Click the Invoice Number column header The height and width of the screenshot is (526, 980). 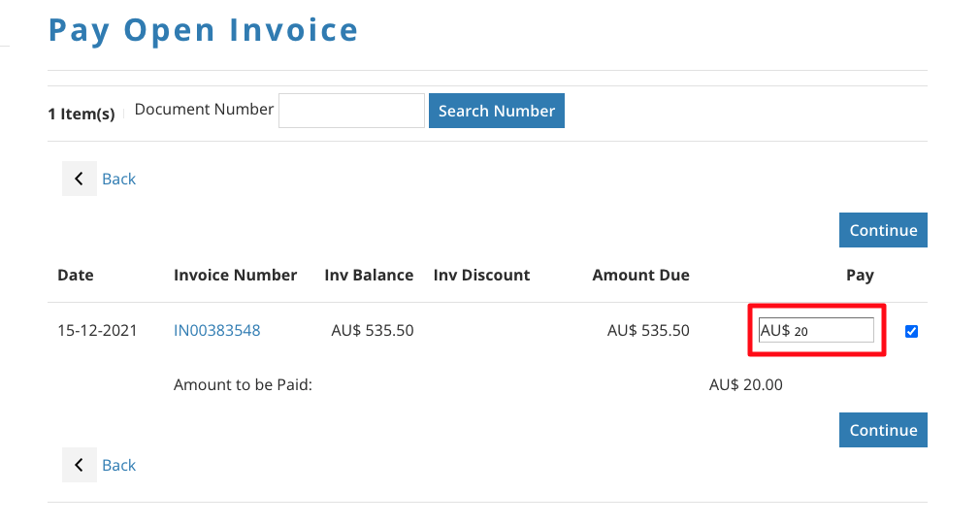point(235,275)
